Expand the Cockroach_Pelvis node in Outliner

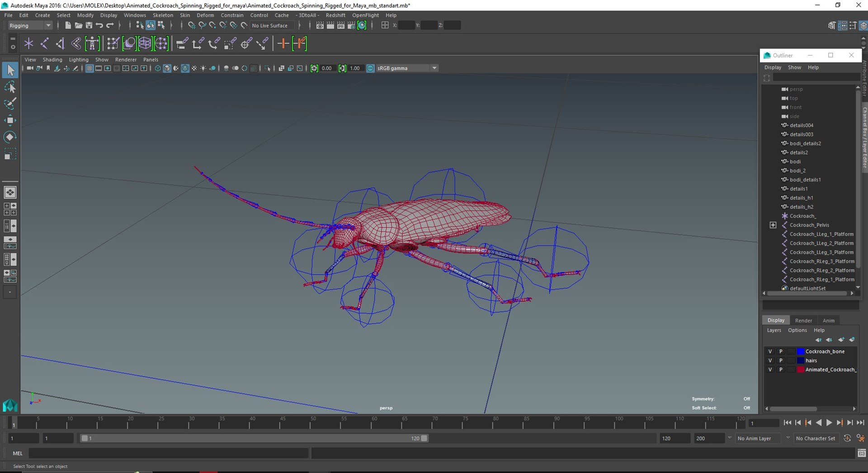click(773, 225)
